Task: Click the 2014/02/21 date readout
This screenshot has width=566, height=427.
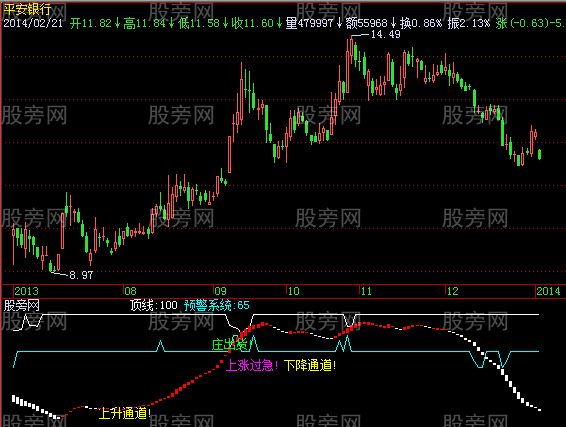Action: (x=33, y=23)
